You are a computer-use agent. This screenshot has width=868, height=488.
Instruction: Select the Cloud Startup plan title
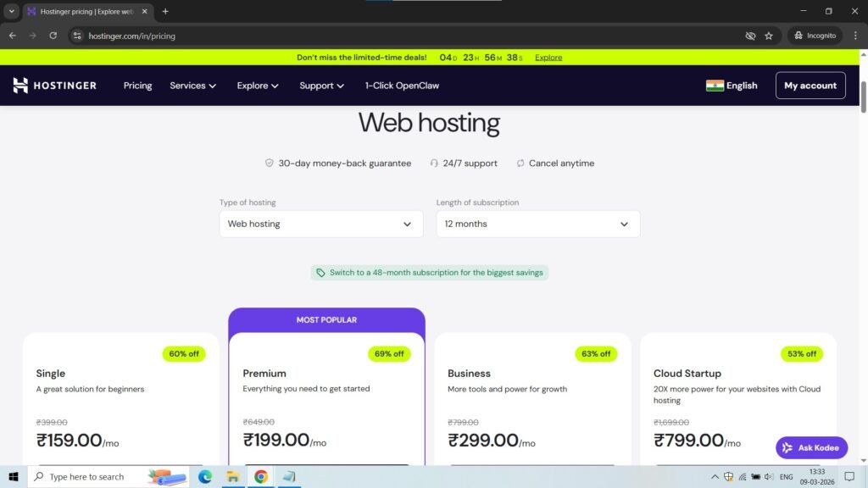pos(687,374)
